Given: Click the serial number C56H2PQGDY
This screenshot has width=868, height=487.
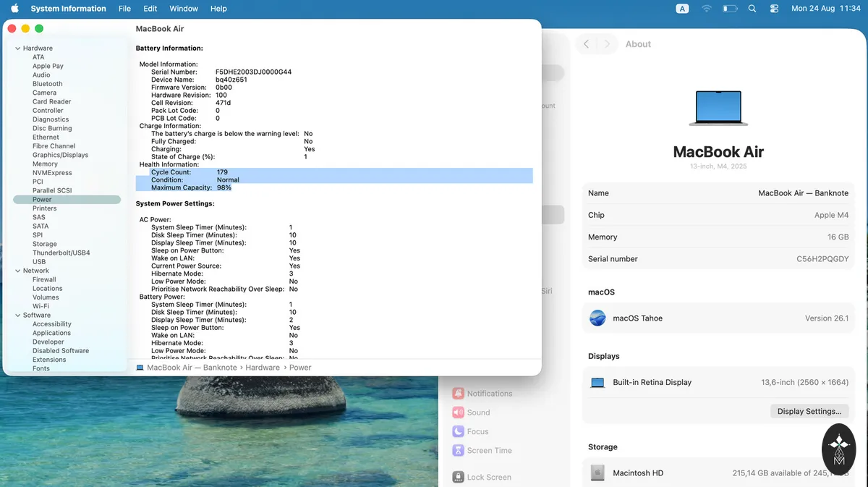Looking at the screenshot, I should tap(822, 259).
